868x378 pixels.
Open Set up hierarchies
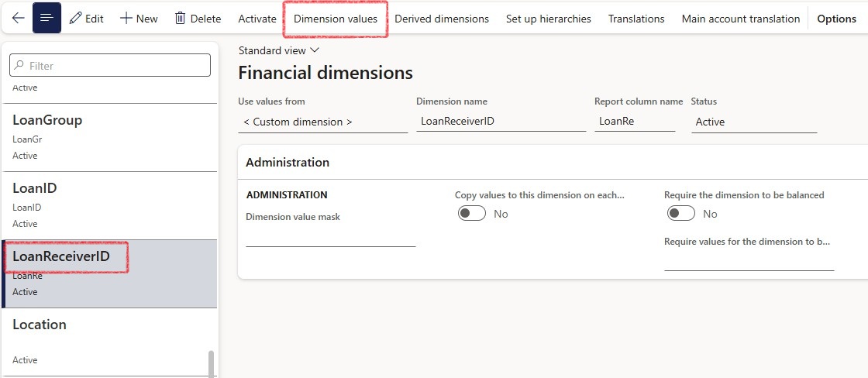click(549, 19)
